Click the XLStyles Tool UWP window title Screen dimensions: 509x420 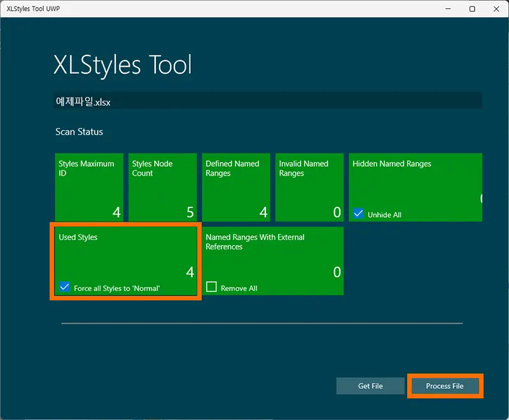pos(33,9)
